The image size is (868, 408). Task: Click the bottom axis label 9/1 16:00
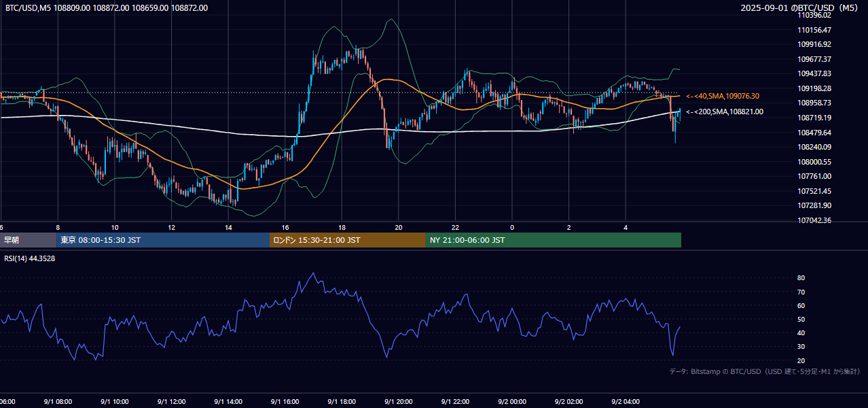point(285,402)
